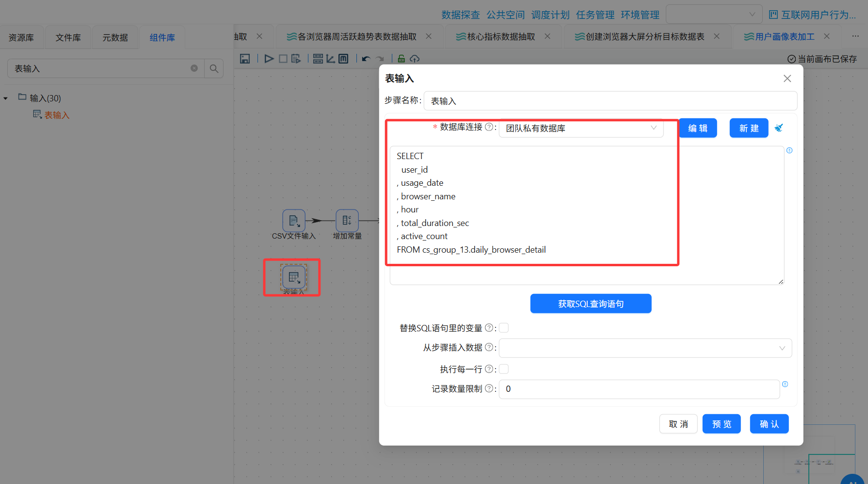Viewport: 868px width, 484px height.
Task: Open the 数据库连接 dropdown
Action: click(581, 128)
